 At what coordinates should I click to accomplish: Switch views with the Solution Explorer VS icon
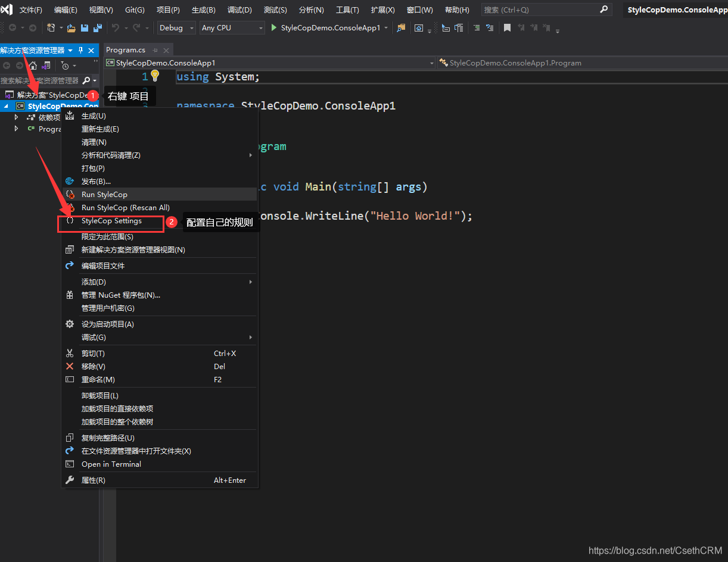45,65
